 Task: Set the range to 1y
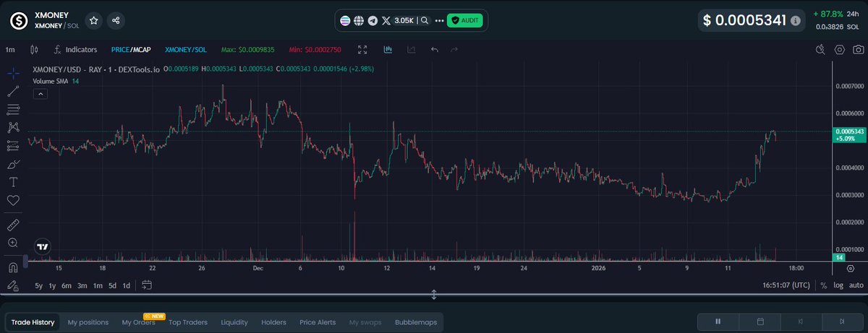(x=52, y=285)
